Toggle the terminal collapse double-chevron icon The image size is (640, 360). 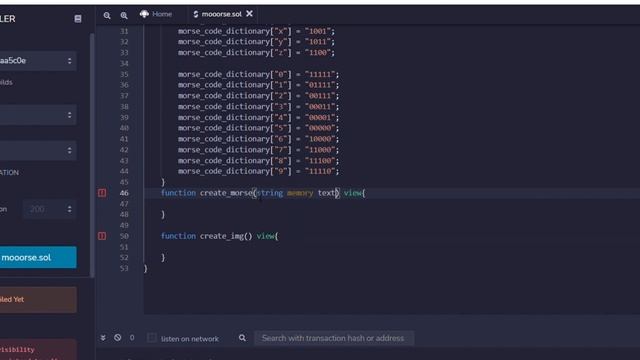click(x=103, y=338)
